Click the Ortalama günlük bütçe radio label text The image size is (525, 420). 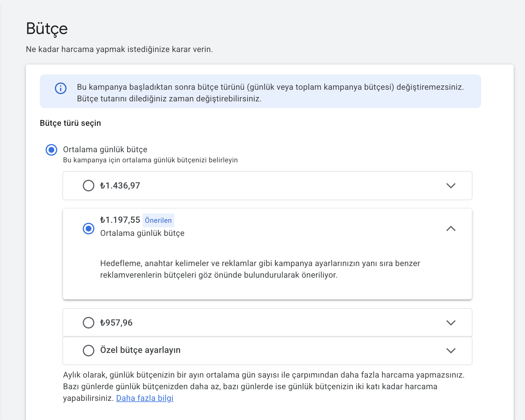pos(105,150)
